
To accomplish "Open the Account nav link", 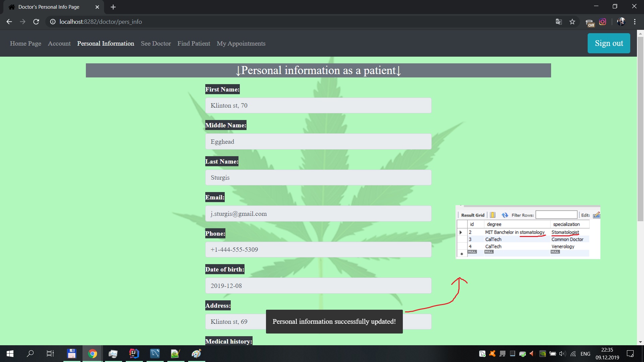I will (x=59, y=44).
